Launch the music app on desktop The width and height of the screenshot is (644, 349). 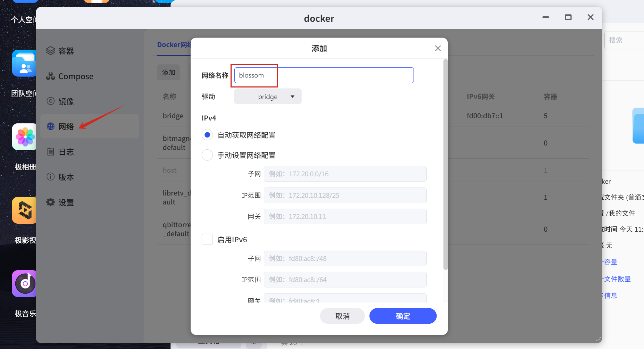click(25, 284)
